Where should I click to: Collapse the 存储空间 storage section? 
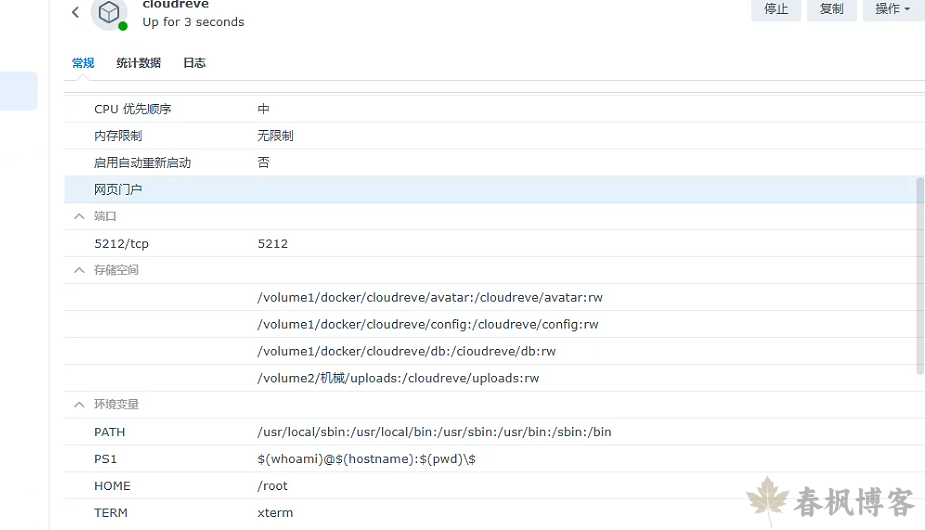point(79,270)
